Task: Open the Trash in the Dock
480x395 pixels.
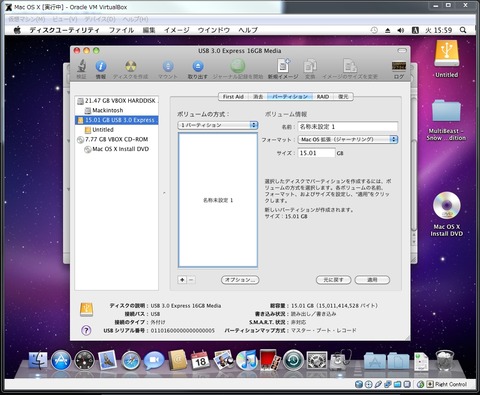Action: [x=445, y=360]
